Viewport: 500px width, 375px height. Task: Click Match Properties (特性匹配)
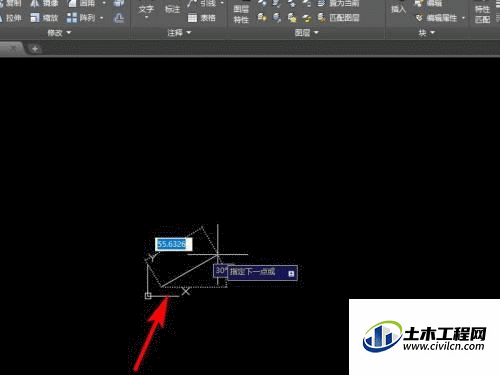[x=482, y=14]
